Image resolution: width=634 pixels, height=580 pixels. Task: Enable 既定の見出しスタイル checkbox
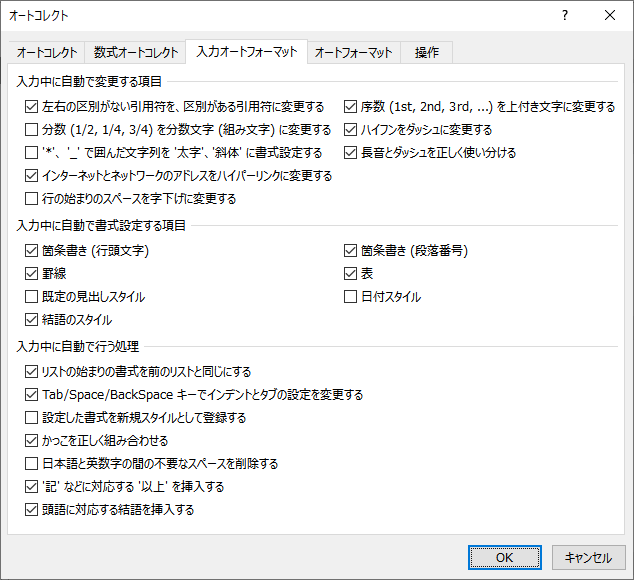coord(32,297)
